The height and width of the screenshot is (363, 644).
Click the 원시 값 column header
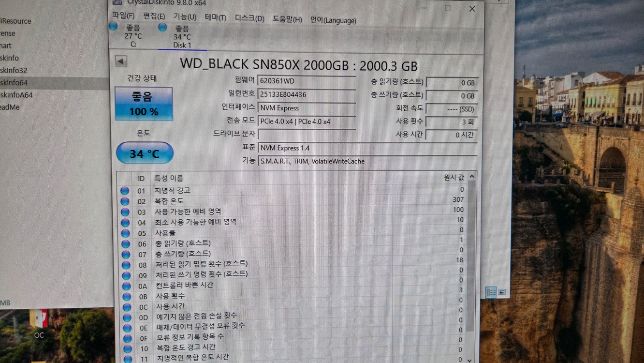tap(454, 178)
